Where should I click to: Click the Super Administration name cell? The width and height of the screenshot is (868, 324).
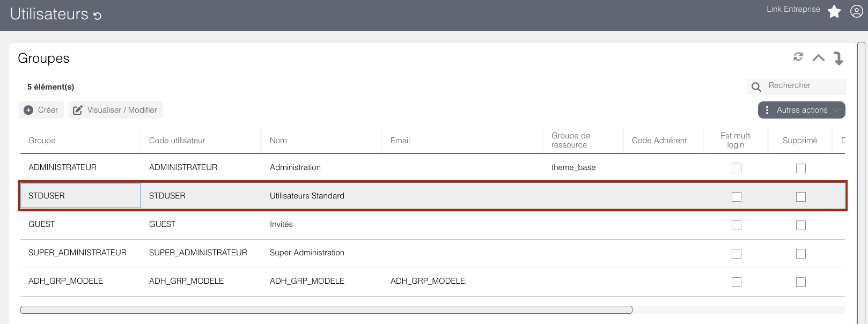tap(321, 253)
